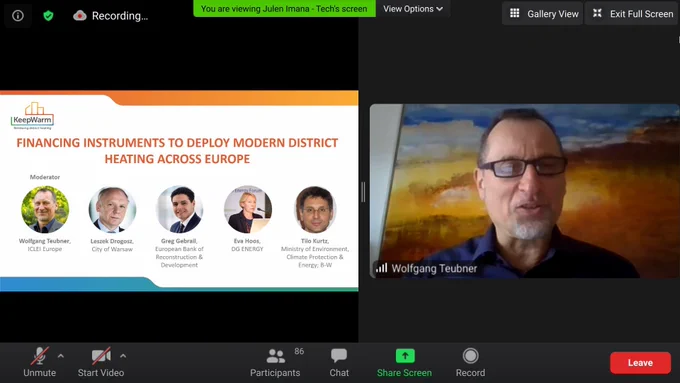Image resolution: width=680 pixels, height=383 pixels.
Task: Click the cloud Recording indicator
Action: [x=110, y=16]
